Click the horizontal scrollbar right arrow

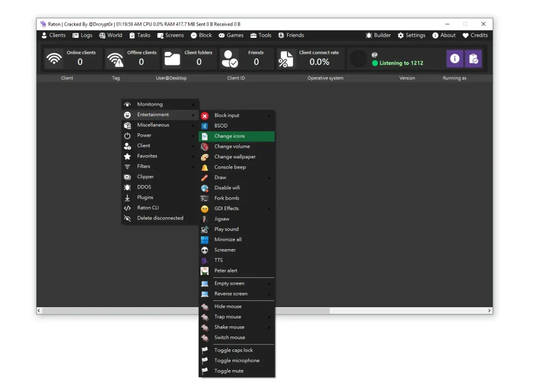[x=489, y=310]
